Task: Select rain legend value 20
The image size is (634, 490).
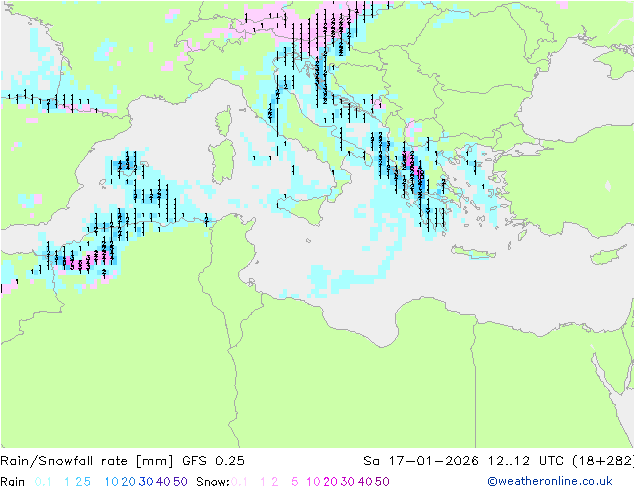Action: pyautogui.click(x=129, y=482)
